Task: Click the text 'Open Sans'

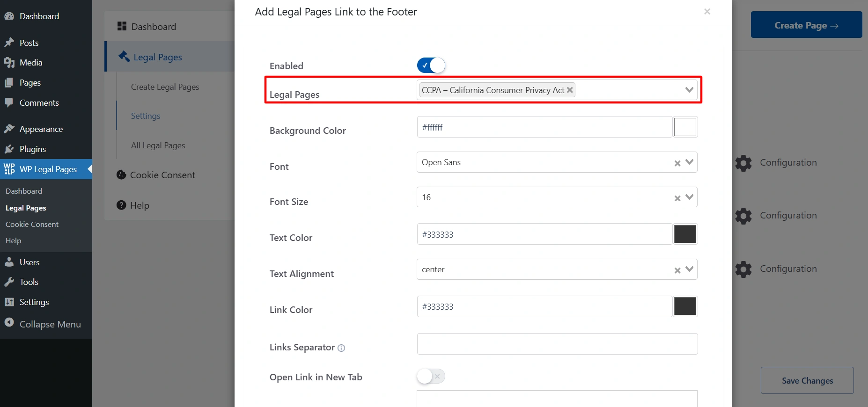Action: tap(441, 162)
